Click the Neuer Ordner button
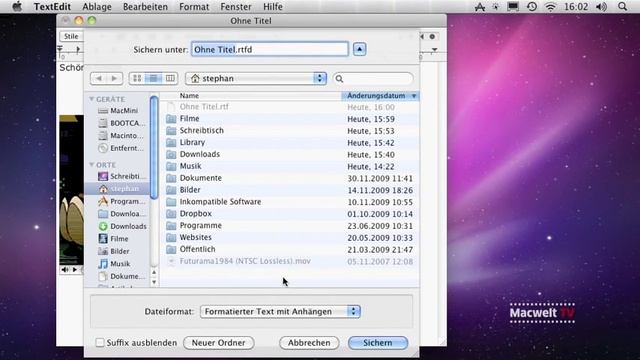 218,343
